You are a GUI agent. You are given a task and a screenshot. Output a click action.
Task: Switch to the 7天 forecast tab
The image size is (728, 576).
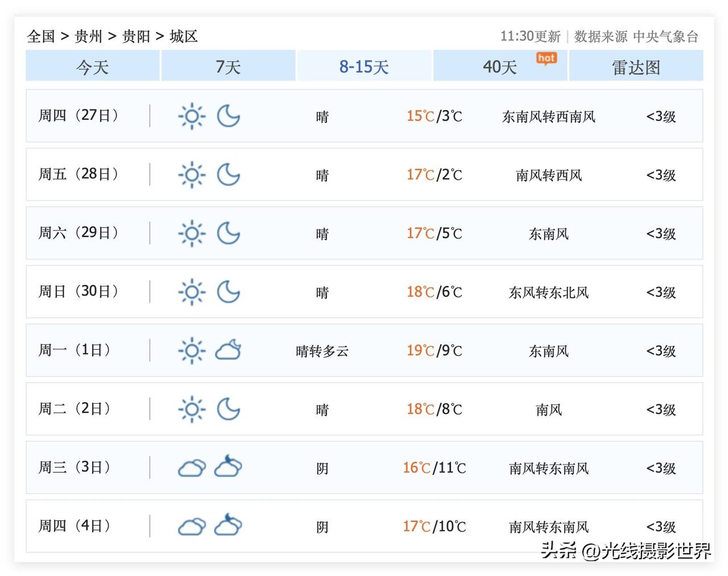[x=229, y=66]
